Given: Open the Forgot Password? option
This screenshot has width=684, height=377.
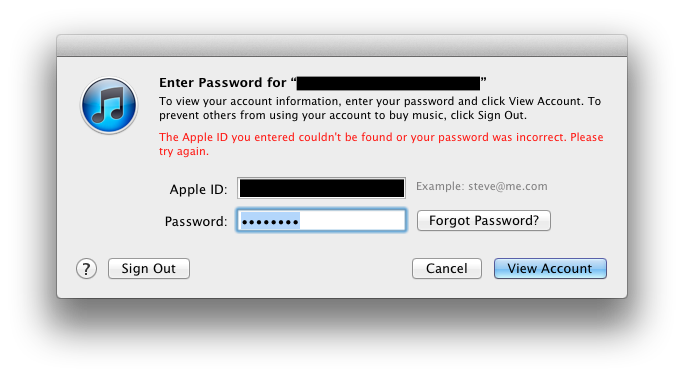Looking at the screenshot, I should click(484, 220).
